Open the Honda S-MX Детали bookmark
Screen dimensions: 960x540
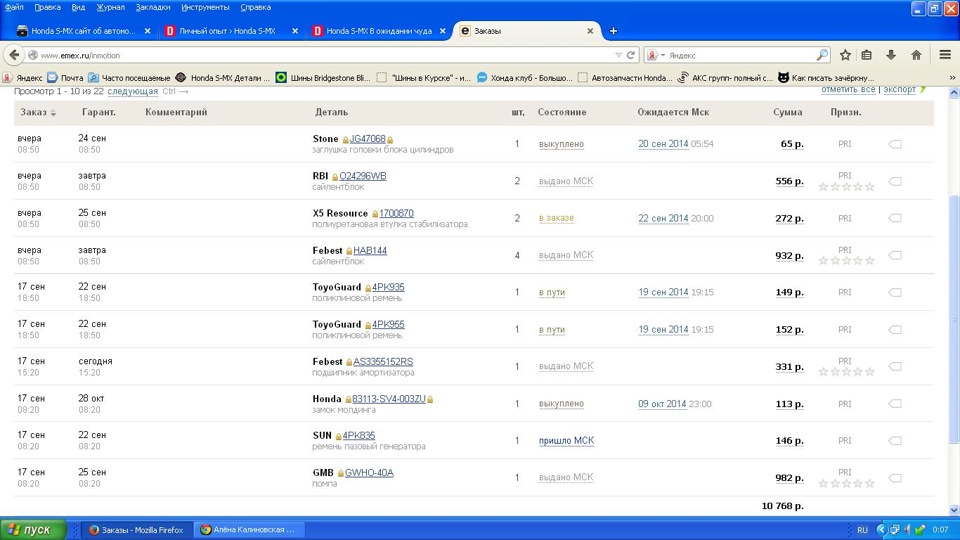pos(223,78)
